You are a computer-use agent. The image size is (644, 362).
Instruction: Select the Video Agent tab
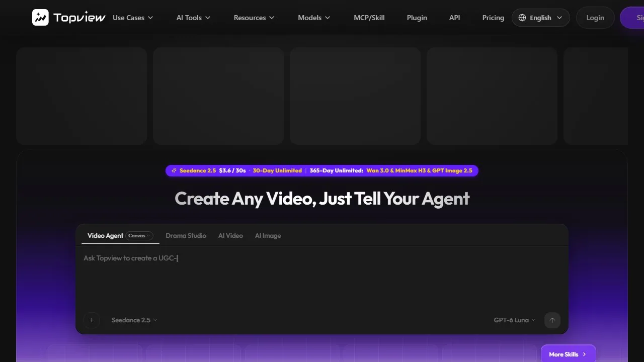pos(105,236)
